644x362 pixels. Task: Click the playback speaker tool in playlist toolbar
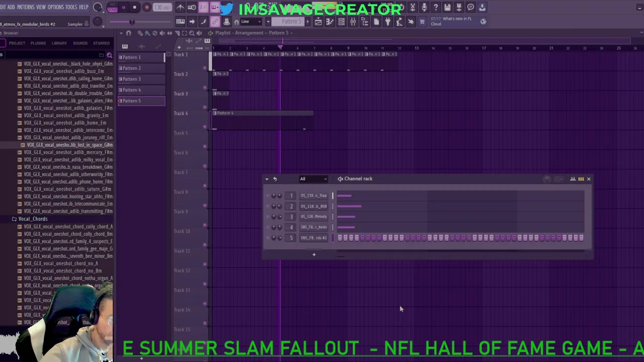coord(199,33)
